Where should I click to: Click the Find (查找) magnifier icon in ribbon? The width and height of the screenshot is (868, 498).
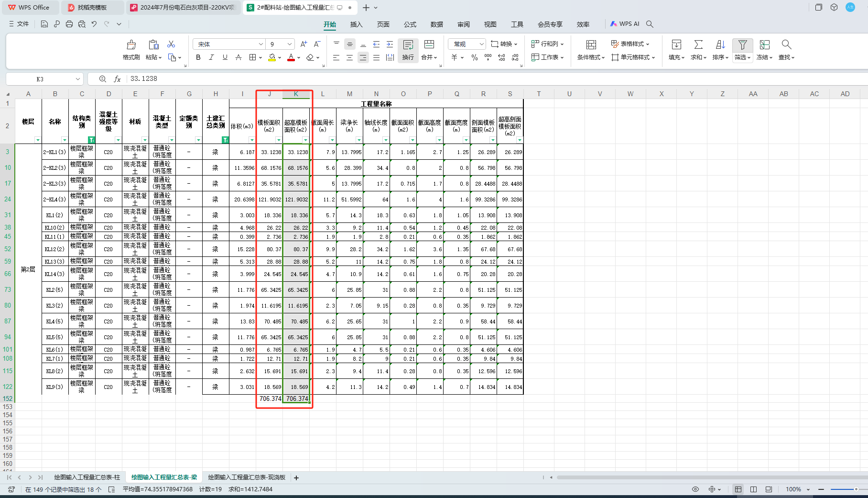point(786,44)
